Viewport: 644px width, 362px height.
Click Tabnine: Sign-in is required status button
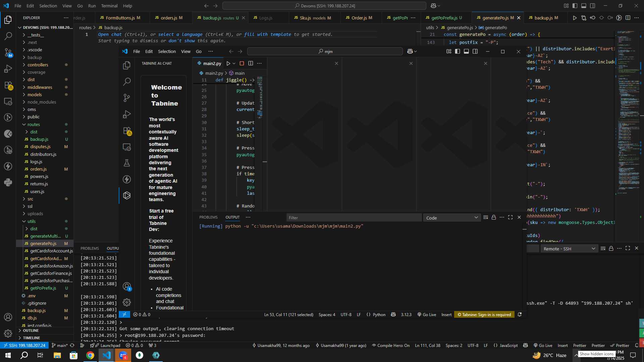(x=484, y=314)
